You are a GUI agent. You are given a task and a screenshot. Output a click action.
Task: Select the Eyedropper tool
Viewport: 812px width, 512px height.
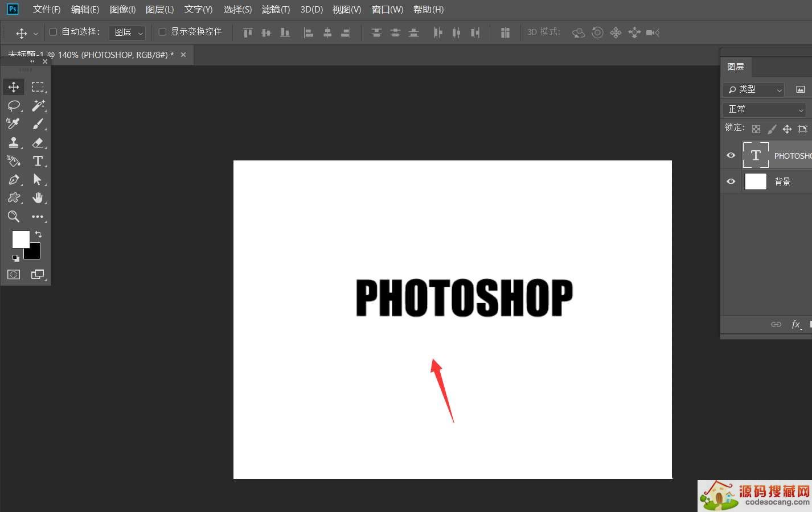tap(14, 124)
